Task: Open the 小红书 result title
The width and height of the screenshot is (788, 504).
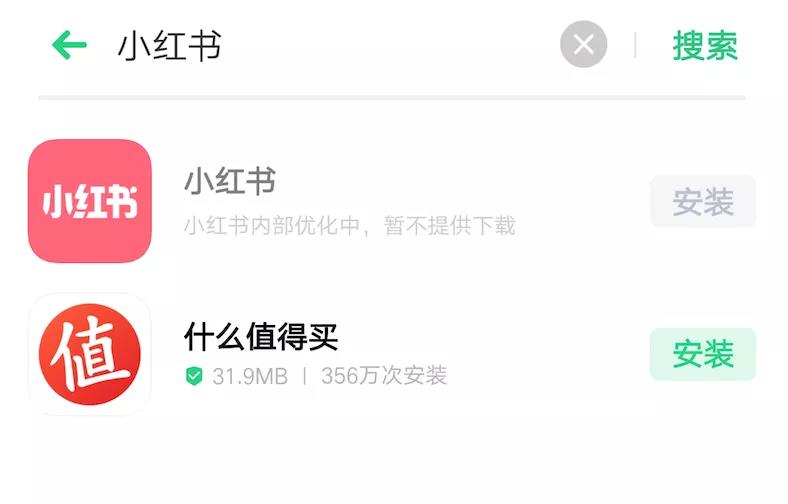Action: 230,181
